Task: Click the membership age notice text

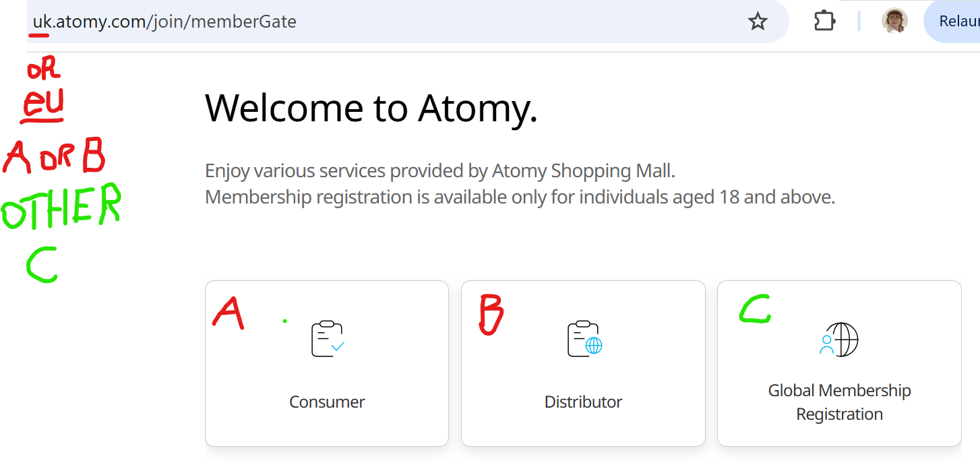Action: click(x=519, y=197)
